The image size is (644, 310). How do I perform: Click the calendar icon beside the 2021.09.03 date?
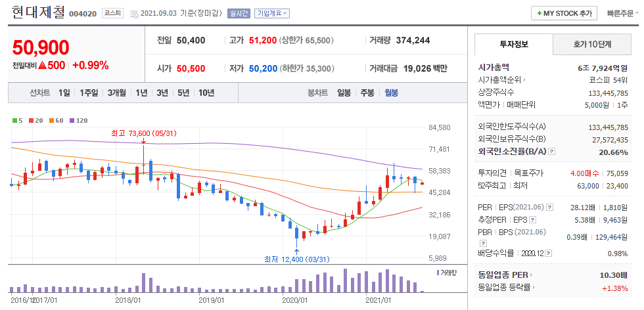click(x=134, y=14)
